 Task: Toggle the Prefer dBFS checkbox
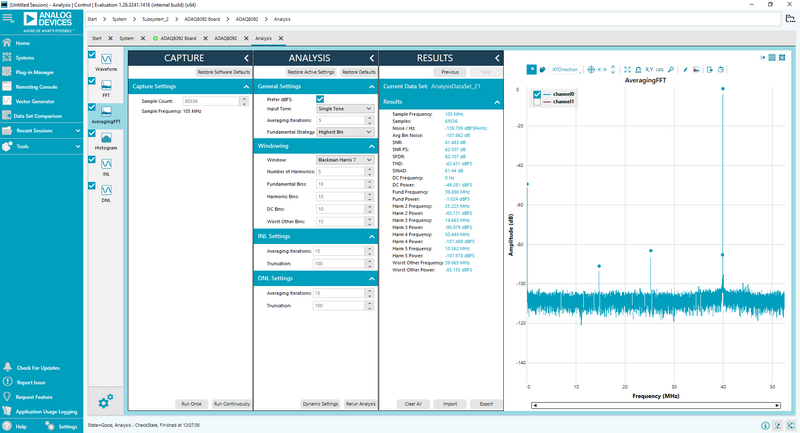pos(319,99)
